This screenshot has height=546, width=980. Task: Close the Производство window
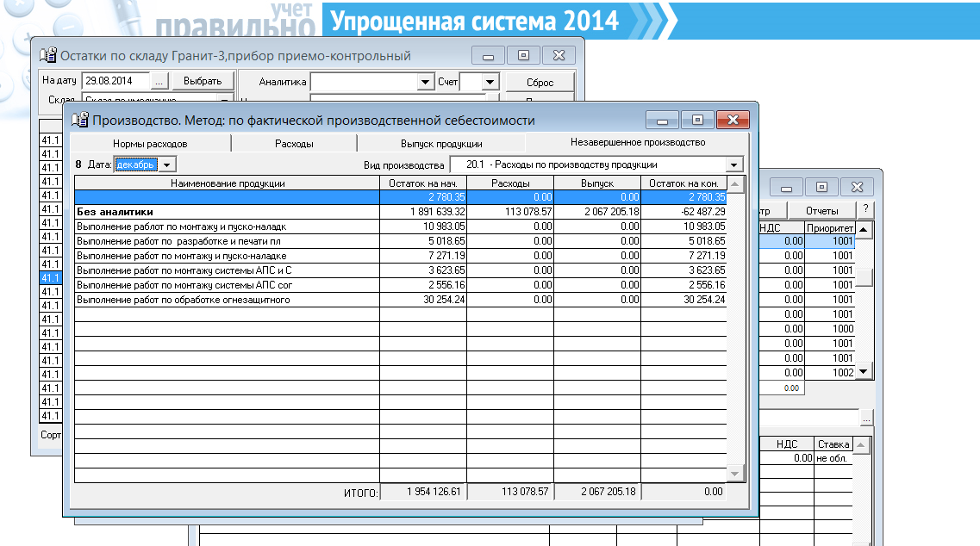pyautogui.click(x=733, y=120)
